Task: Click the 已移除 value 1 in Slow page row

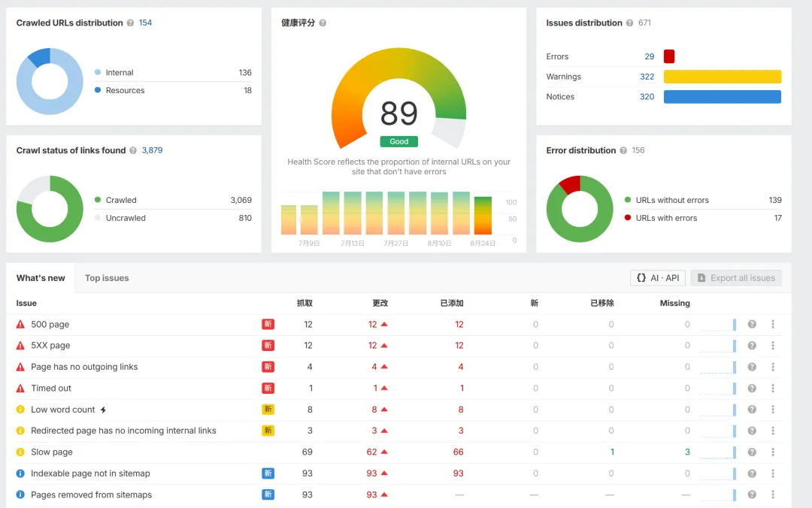Action: coord(612,452)
